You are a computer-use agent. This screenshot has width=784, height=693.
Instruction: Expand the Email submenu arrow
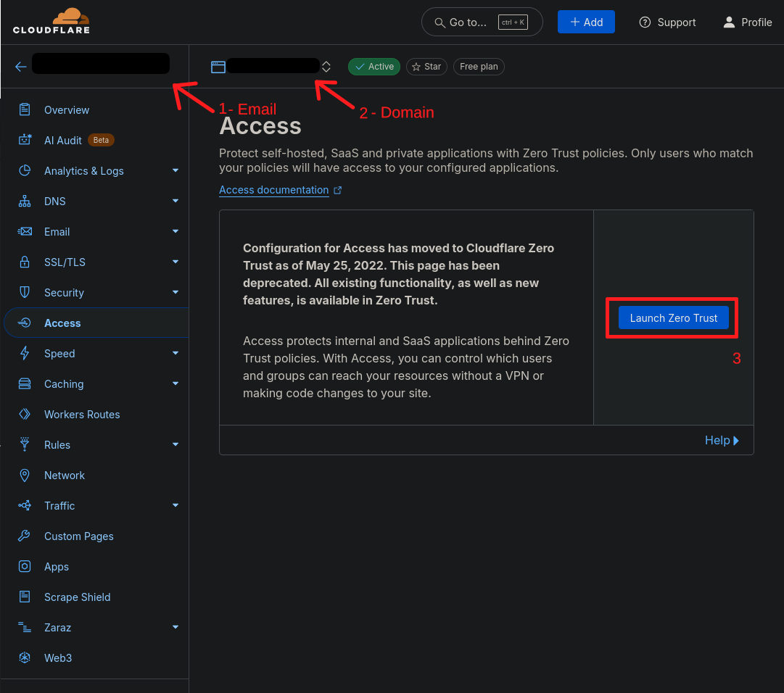click(176, 231)
